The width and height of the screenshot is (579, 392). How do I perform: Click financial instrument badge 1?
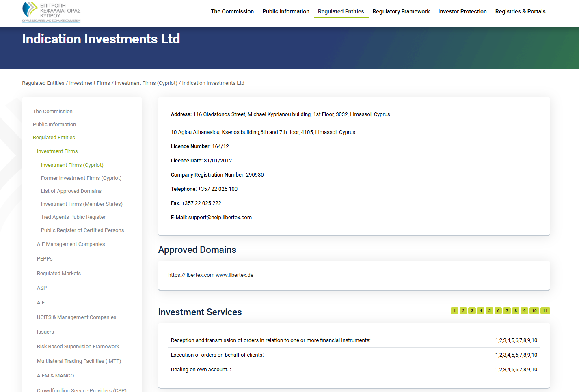click(454, 311)
